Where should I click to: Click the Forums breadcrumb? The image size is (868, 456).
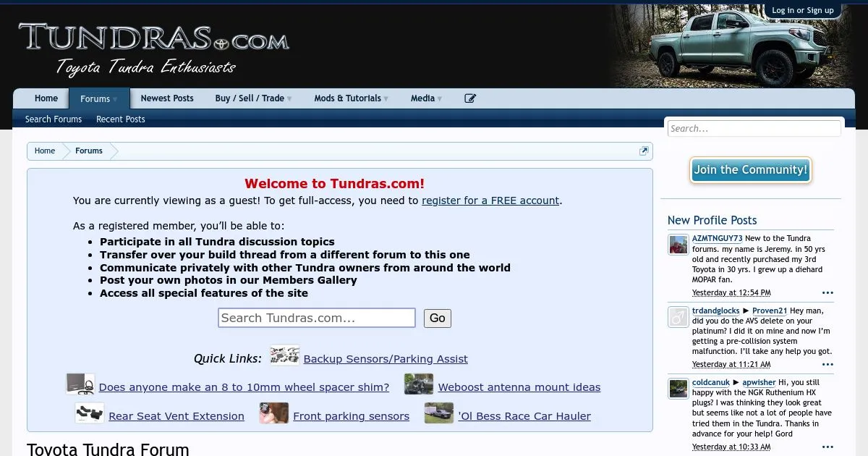pyautogui.click(x=89, y=151)
